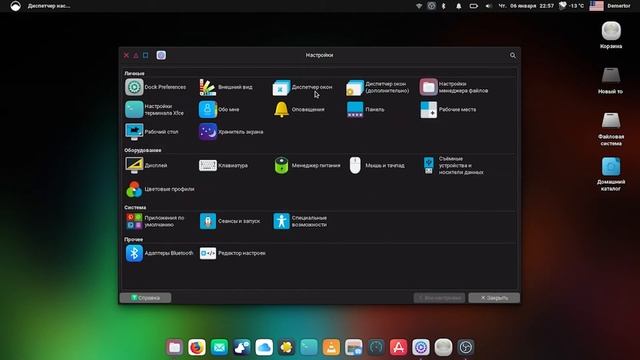This screenshot has height=360, width=640.
Task: Open Dock Preferences settings
Action: point(156,87)
